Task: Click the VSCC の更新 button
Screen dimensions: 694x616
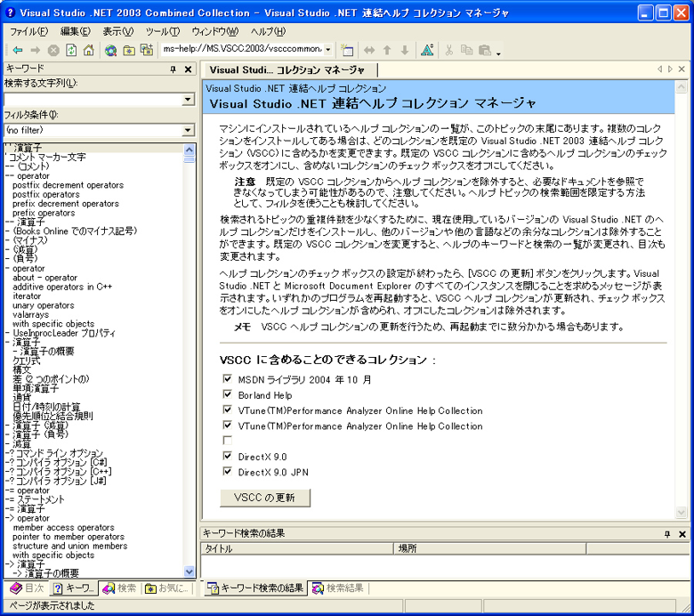Action: pyautogui.click(x=265, y=498)
